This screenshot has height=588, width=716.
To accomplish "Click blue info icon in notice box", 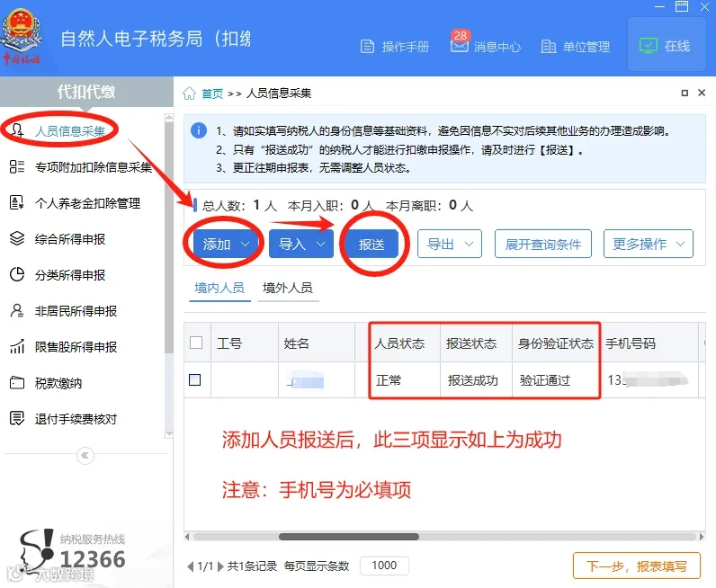I will click(198, 130).
